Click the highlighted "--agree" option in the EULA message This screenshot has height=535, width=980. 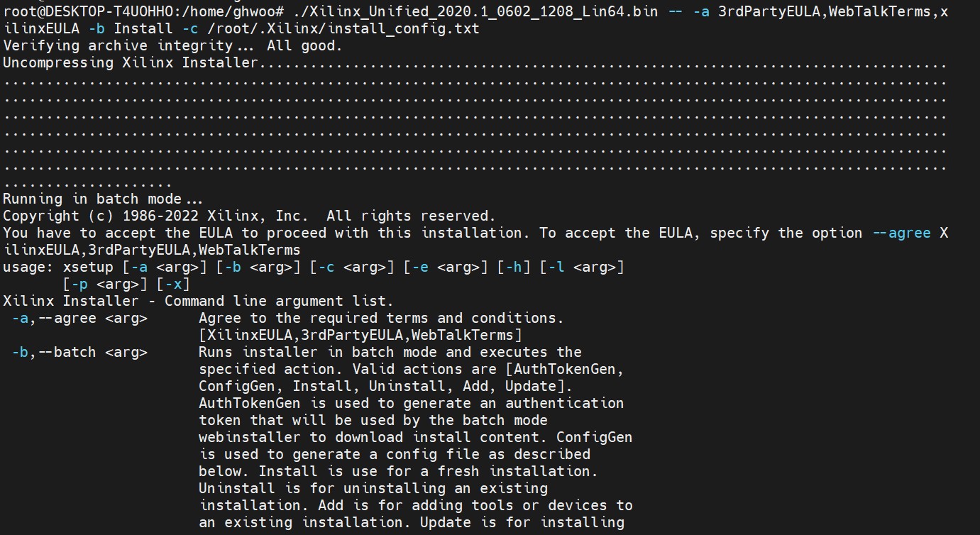901,233
